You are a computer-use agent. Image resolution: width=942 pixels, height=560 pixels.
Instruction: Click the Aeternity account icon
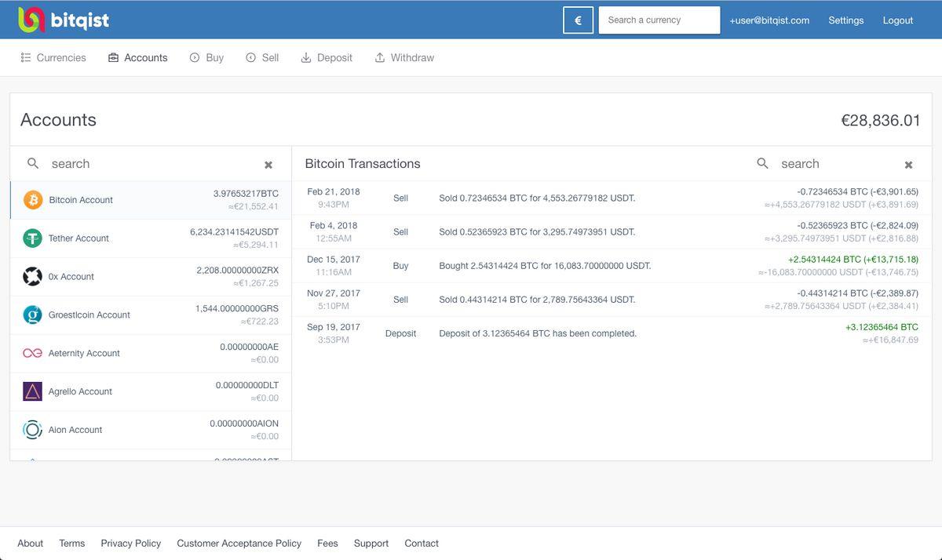pos(32,354)
